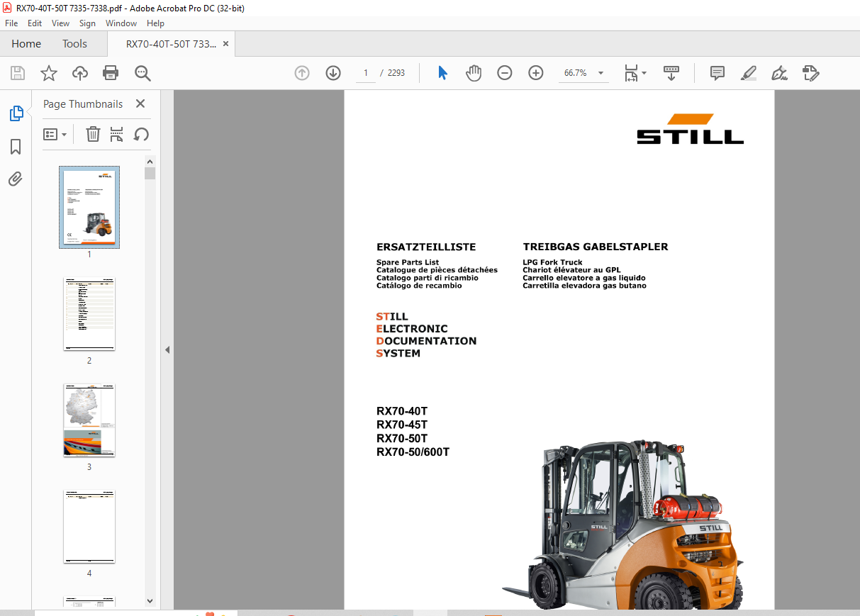The image size is (860, 616).
Task: Select page 1 thumbnail
Action: [x=89, y=207]
